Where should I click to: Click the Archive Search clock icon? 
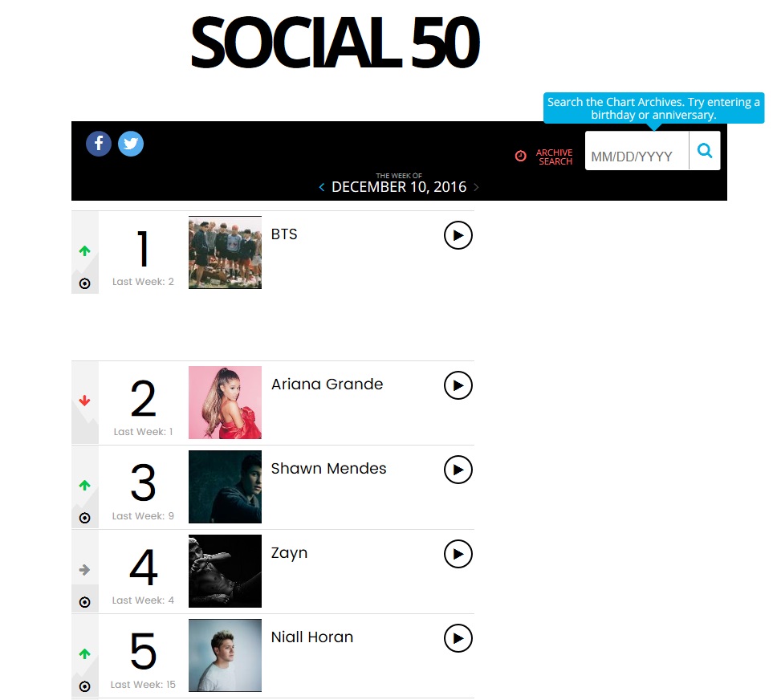click(x=520, y=156)
